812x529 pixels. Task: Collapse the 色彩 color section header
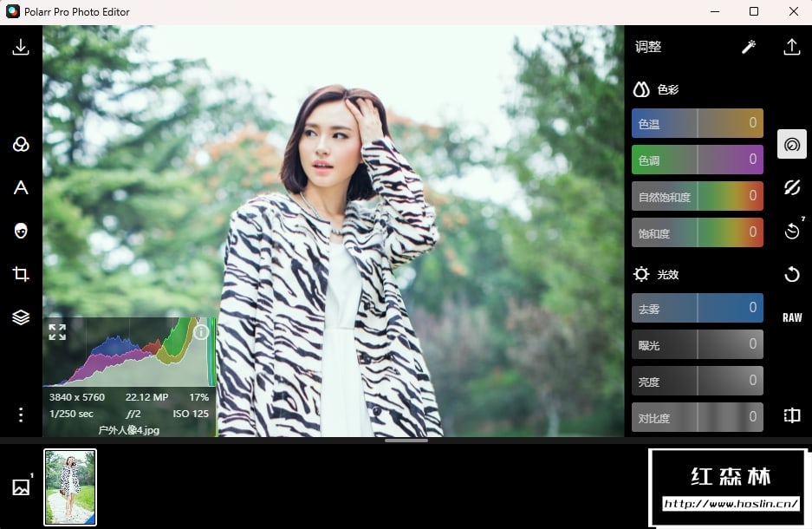point(656,89)
